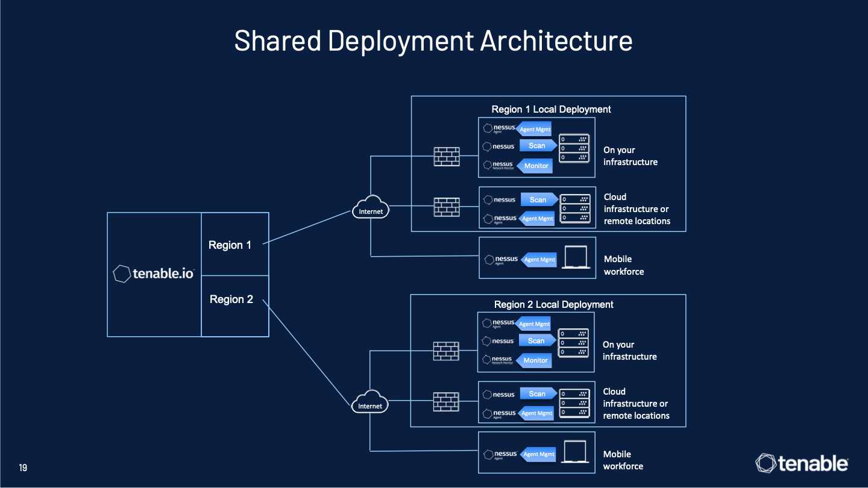Viewport: 868px width, 488px height.
Task: Click the Monitor arrow in Region 1 deployment
Action: 534,166
